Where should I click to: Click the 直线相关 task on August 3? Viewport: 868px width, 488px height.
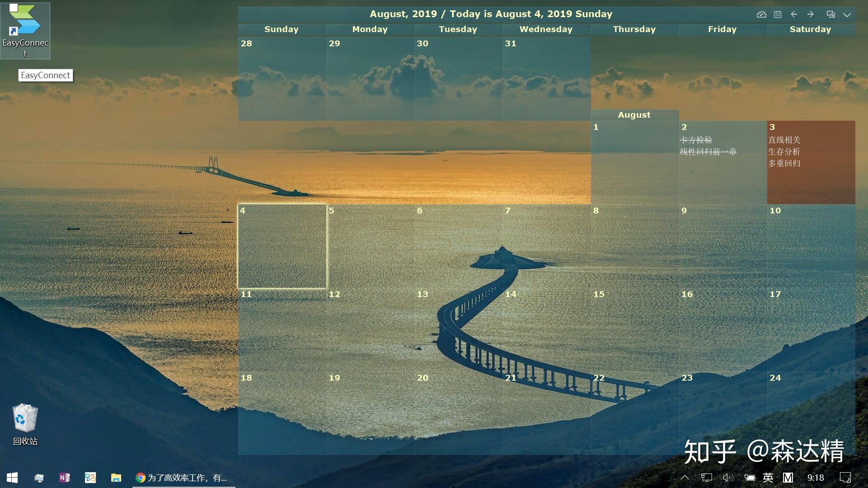point(784,140)
